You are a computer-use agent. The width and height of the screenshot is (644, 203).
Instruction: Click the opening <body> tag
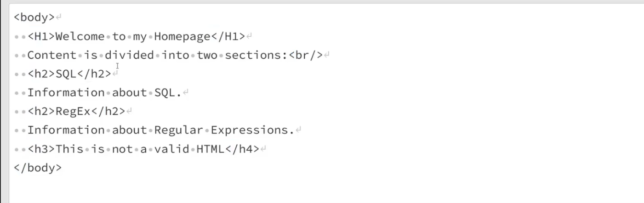coord(34,17)
